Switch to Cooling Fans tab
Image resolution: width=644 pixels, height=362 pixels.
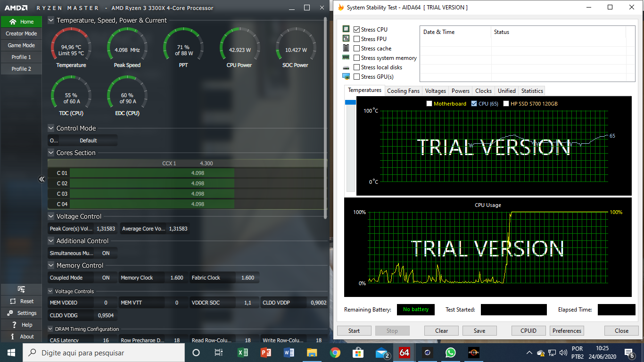pos(403,91)
